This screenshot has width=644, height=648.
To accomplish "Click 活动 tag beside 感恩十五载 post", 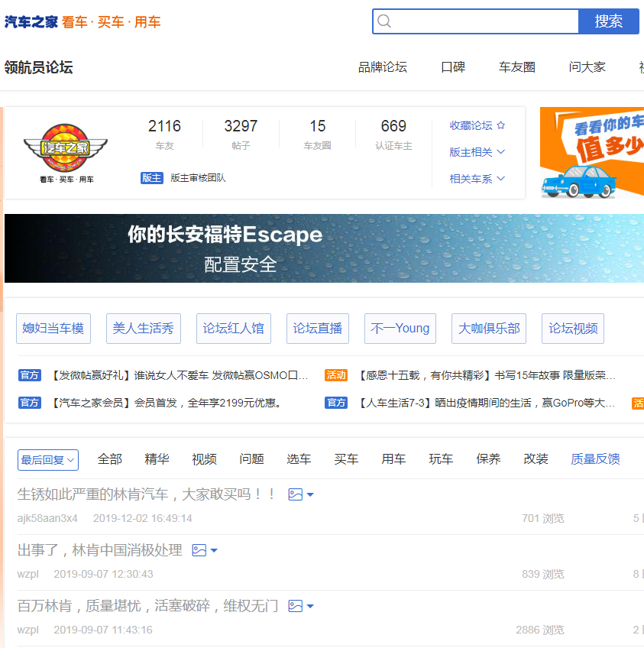I will (336, 375).
